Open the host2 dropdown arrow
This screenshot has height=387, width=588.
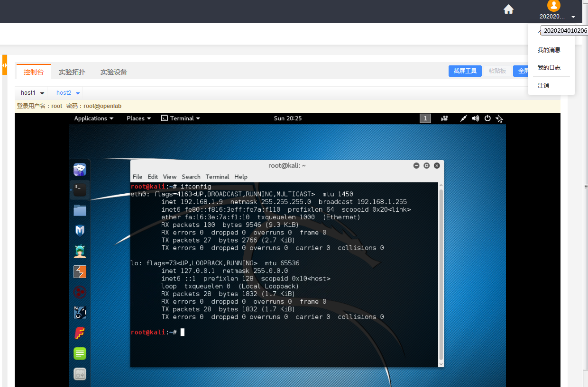(78, 93)
